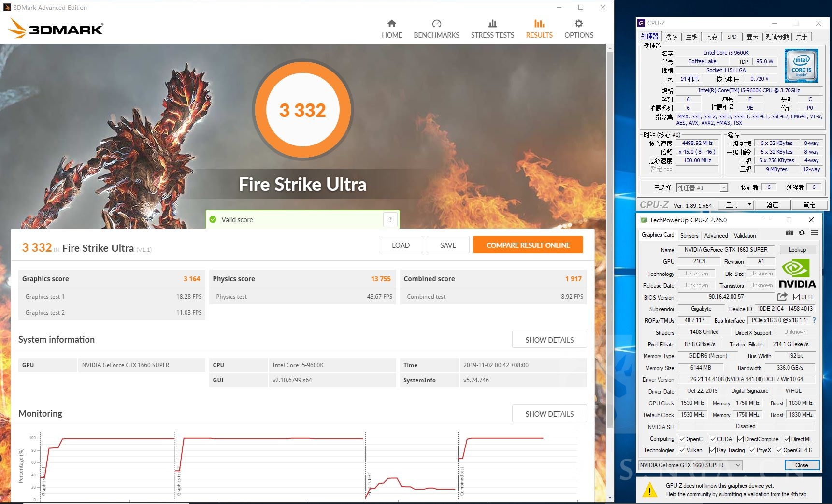Image resolution: width=832 pixels, height=504 pixels.
Task: Toggle the OpenCL checkbox
Action: tap(682, 439)
